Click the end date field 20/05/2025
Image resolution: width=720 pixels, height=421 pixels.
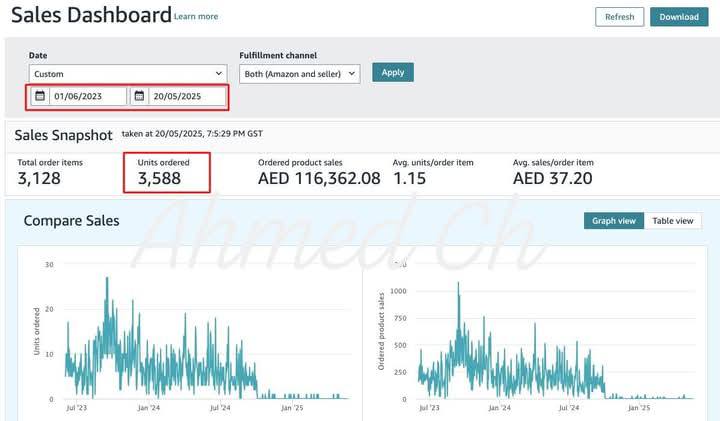tap(185, 97)
